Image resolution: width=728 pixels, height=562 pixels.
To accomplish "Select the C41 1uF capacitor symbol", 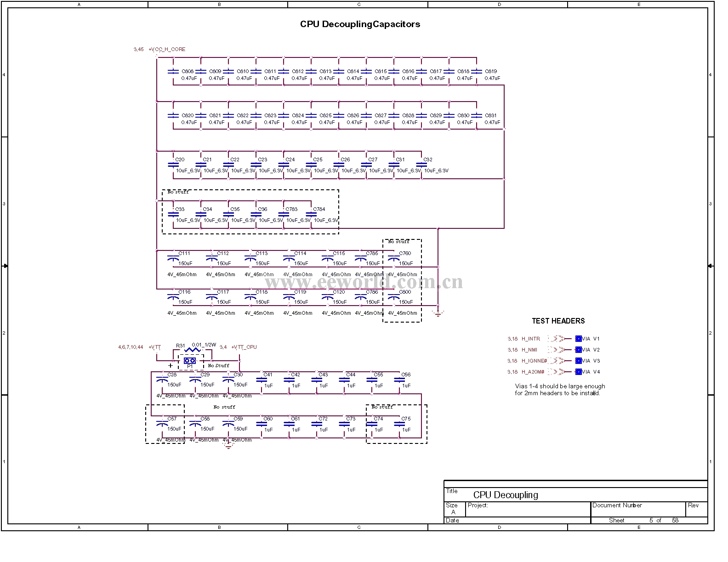I will click(262, 380).
